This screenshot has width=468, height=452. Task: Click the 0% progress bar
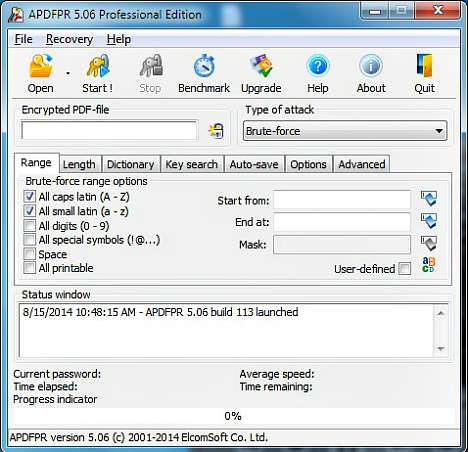point(233,416)
